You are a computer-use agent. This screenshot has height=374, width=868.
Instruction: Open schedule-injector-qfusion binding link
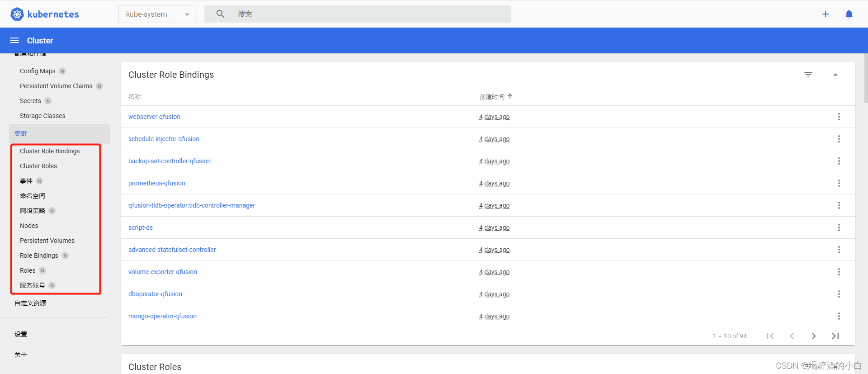coord(164,139)
